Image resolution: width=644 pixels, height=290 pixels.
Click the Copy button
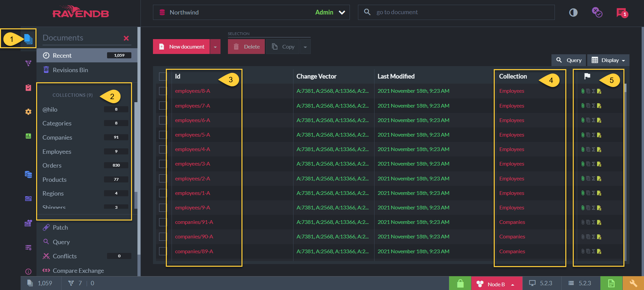(283, 47)
